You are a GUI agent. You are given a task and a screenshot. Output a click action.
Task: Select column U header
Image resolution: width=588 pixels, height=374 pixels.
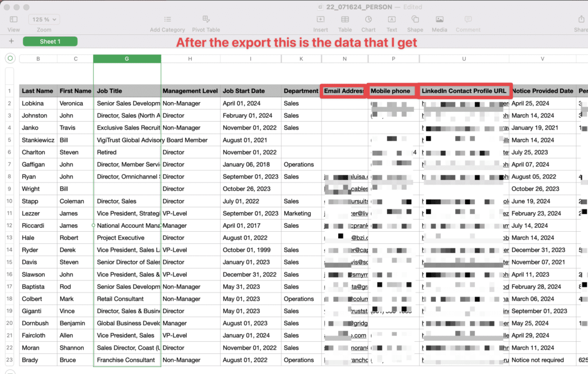(x=464, y=59)
